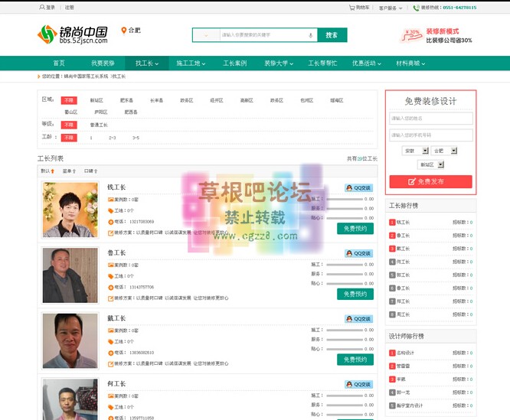This screenshot has height=420, width=510.
Task: Click 免费预约 for 鲁工长
Action: (x=355, y=294)
